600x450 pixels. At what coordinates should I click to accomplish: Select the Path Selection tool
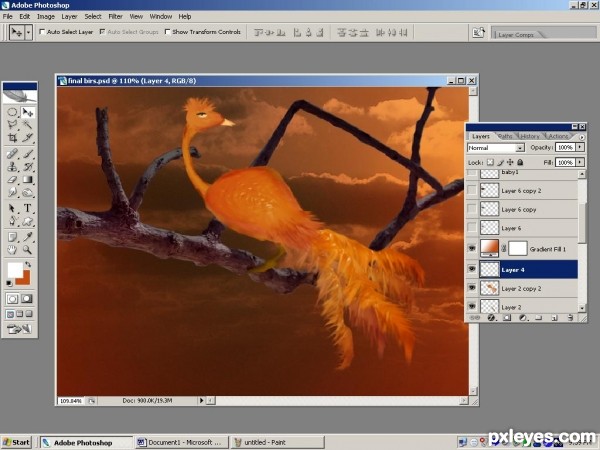click(x=12, y=208)
